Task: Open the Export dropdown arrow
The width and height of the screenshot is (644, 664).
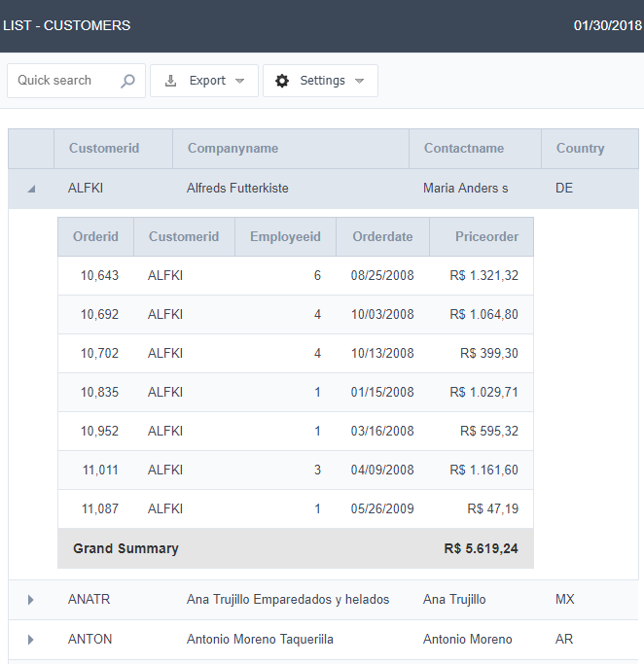Action: tap(240, 81)
